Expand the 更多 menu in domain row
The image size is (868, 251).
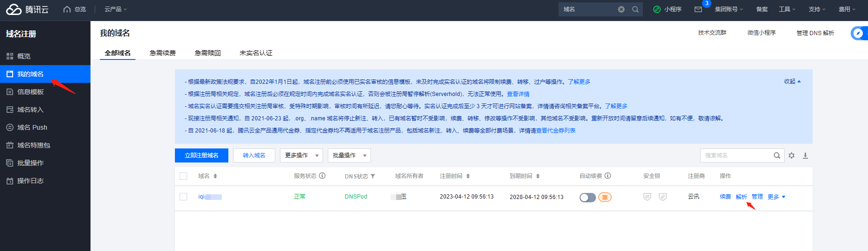776,197
